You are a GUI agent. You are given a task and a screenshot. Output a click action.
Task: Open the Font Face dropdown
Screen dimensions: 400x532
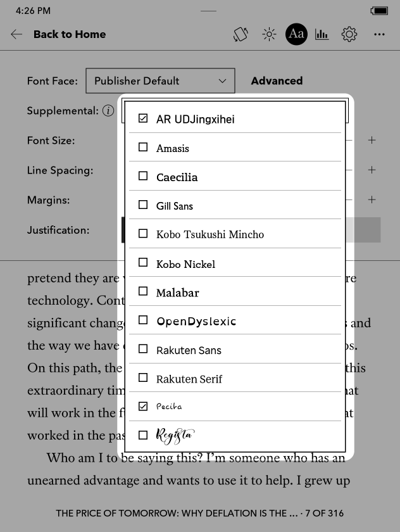coord(160,81)
